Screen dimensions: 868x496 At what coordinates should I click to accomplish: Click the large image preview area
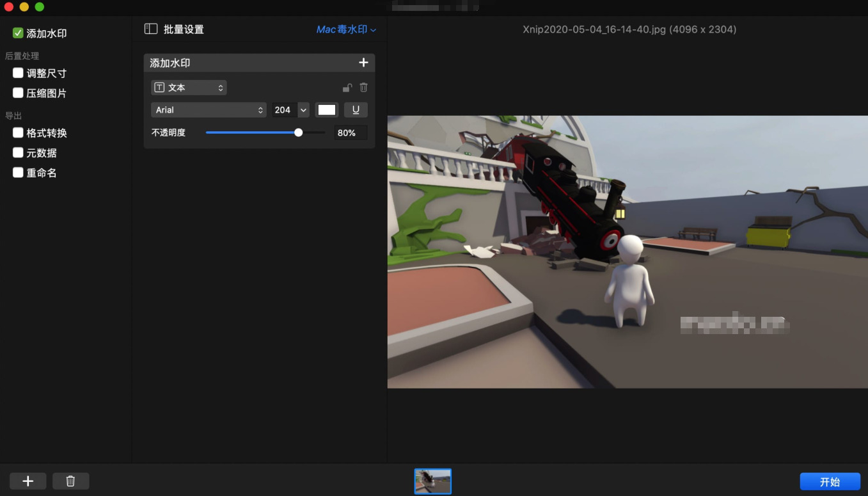[627, 252]
